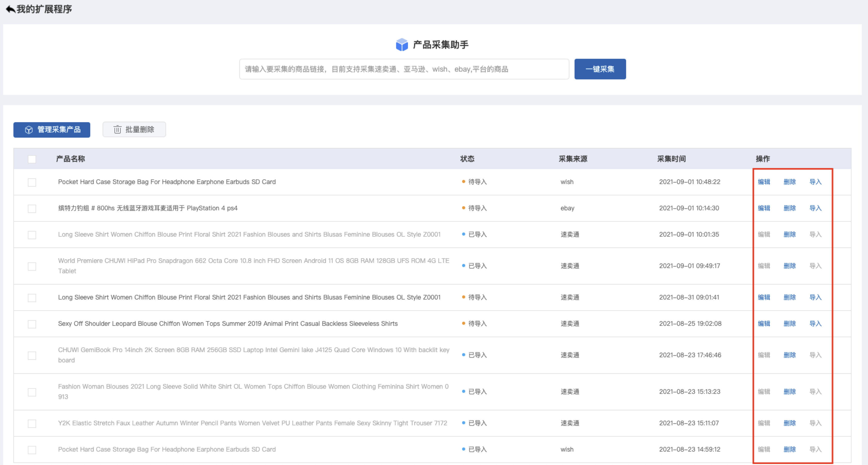The width and height of the screenshot is (868, 465).
Task: Delete the CHUWI HiPad Pro row
Action: pyautogui.click(x=790, y=266)
